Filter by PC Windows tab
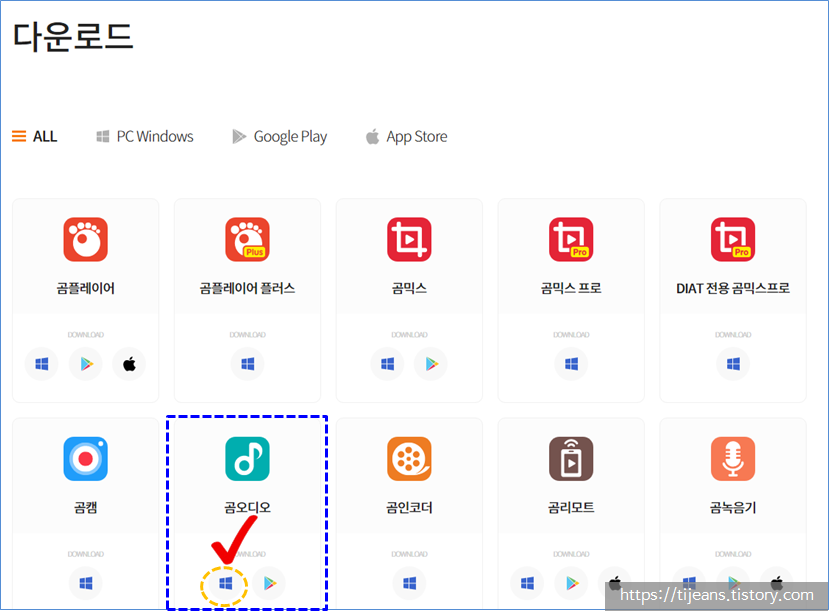 (x=144, y=136)
